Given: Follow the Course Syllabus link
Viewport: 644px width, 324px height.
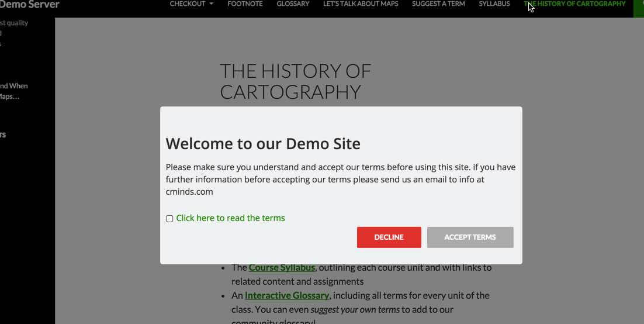Looking at the screenshot, I should coord(282,267).
